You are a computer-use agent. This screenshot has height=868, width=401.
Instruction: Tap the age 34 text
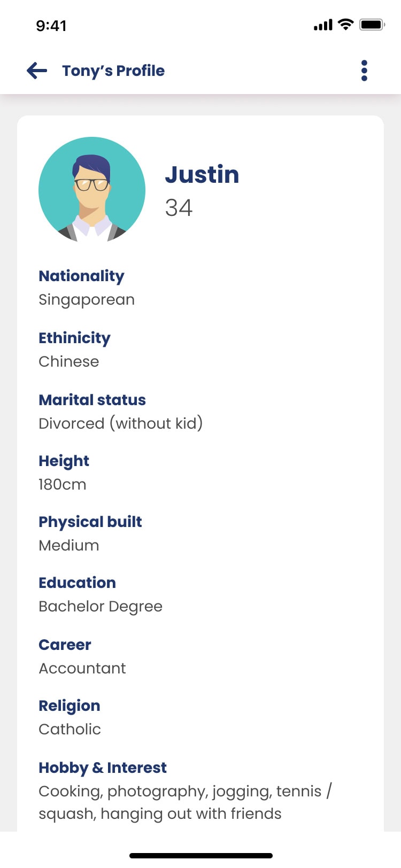[179, 208]
